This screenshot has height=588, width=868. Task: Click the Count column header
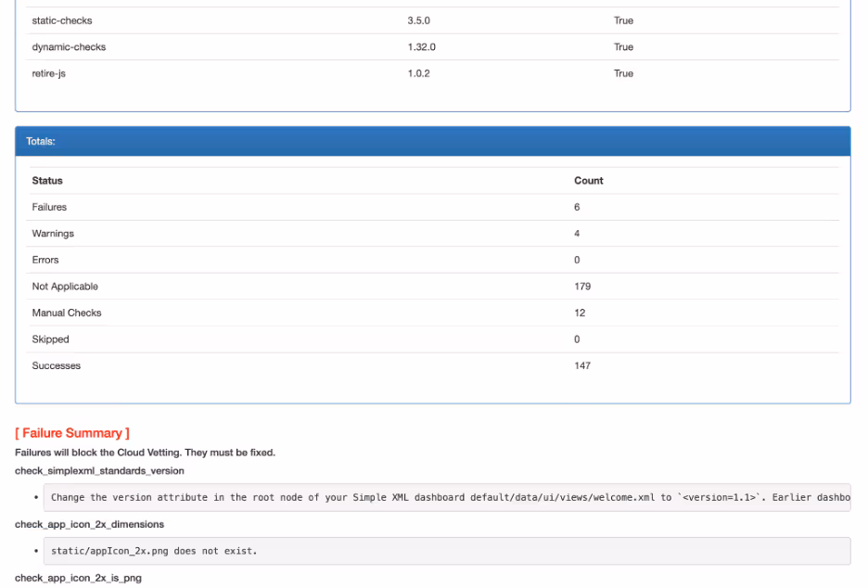click(588, 181)
